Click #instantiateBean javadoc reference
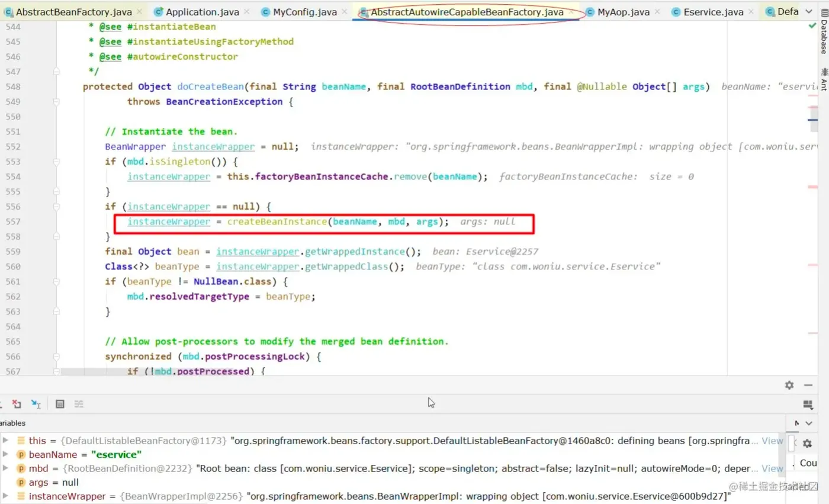This screenshot has width=829, height=504. point(171,27)
